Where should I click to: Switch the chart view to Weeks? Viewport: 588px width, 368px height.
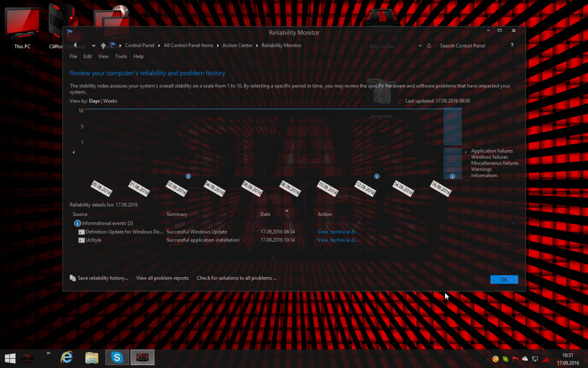pyautogui.click(x=110, y=101)
